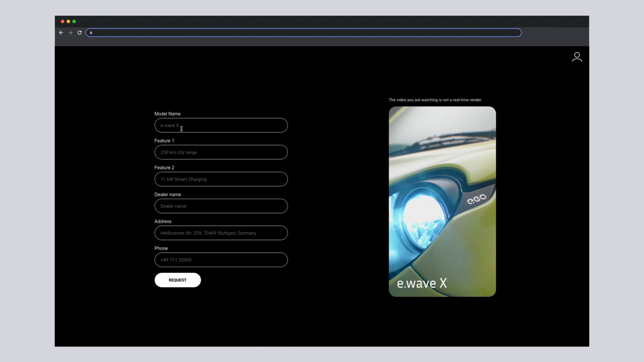Focus the browser address bar

tap(303, 32)
